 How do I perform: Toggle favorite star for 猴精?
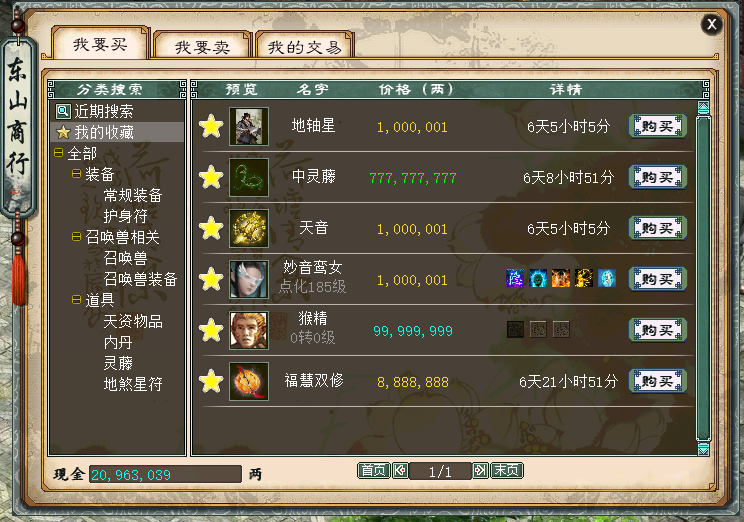click(211, 330)
